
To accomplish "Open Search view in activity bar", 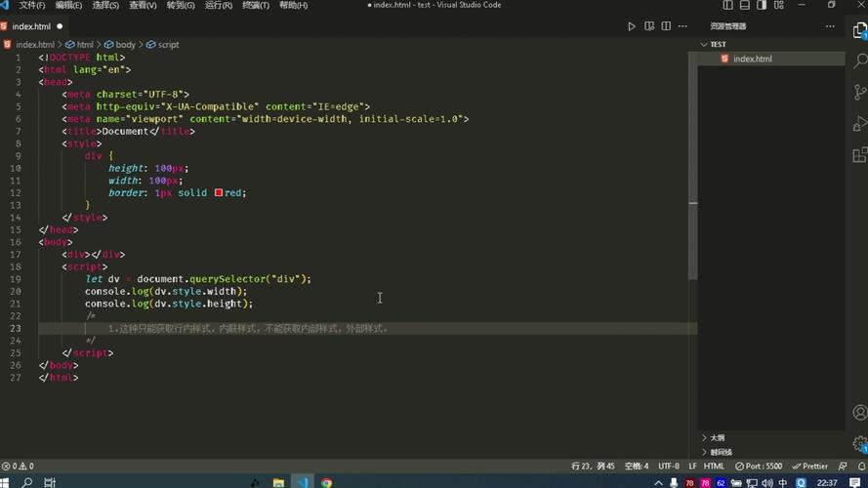I will [859, 61].
